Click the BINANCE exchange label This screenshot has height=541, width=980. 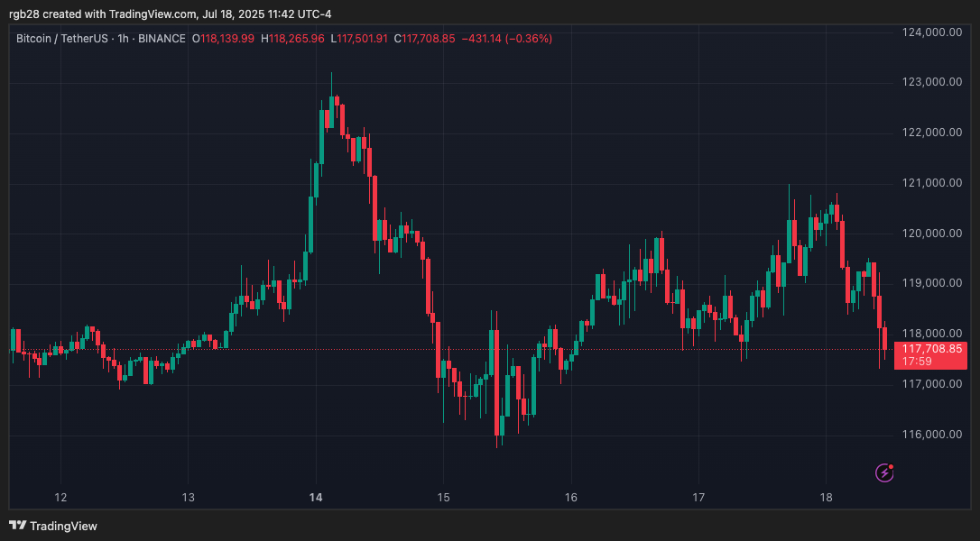(161, 39)
